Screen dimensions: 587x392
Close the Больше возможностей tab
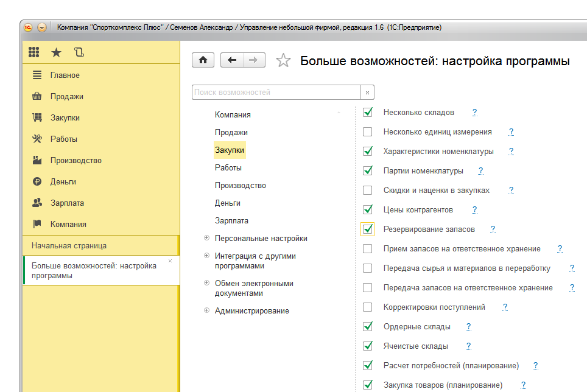pyautogui.click(x=170, y=261)
